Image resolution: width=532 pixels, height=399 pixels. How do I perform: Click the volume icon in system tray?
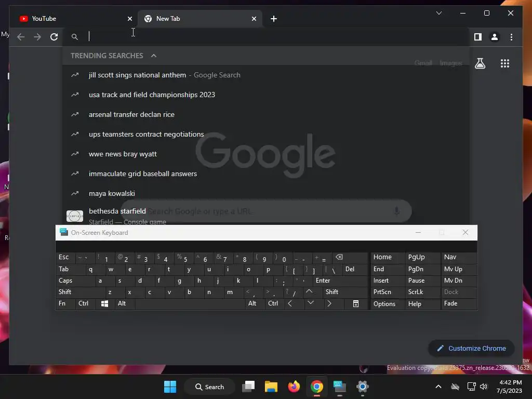tap(484, 387)
